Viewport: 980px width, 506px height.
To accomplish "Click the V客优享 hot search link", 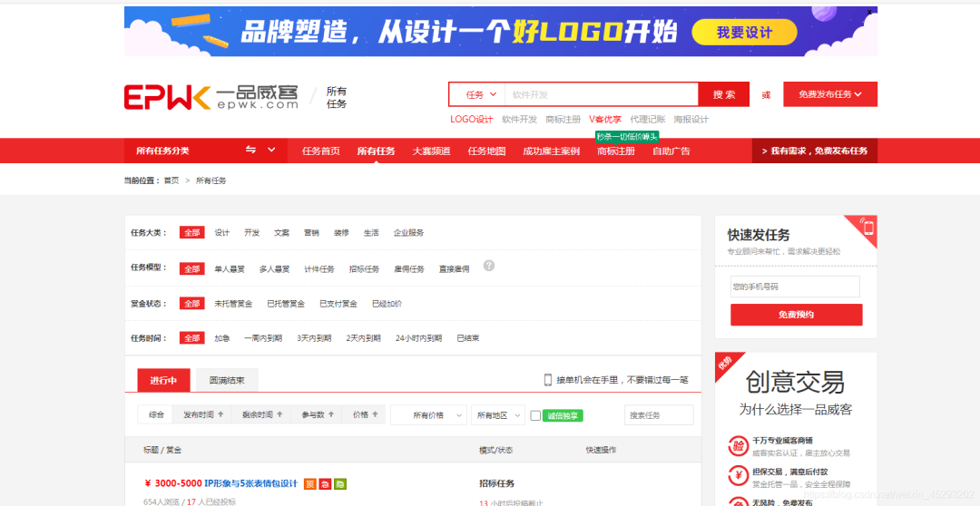I will pos(605,120).
